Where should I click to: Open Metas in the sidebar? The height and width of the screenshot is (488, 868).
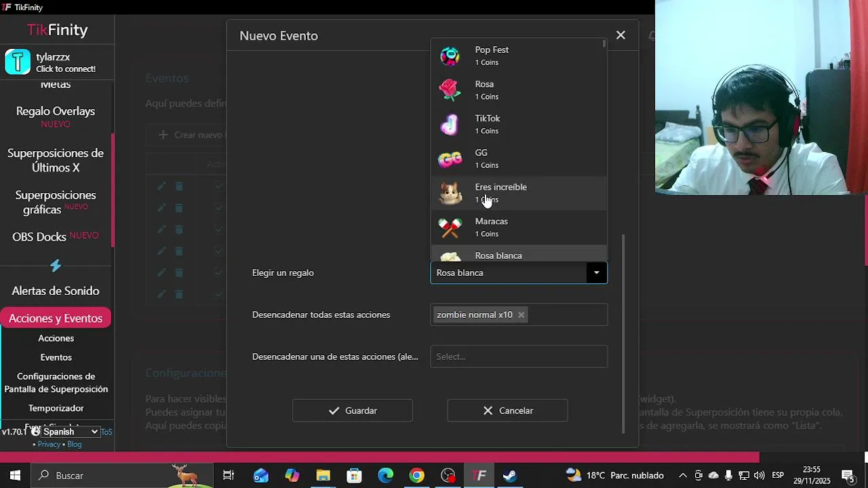coord(56,85)
